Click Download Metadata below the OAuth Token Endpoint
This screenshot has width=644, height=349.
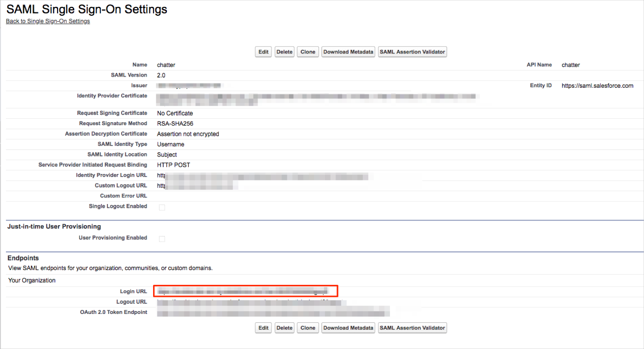point(348,328)
